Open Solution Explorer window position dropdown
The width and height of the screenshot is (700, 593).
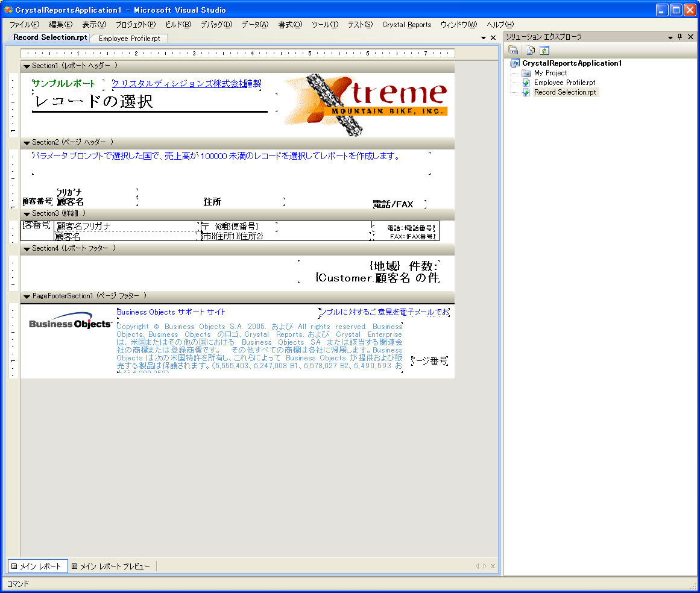coord(670,37)
